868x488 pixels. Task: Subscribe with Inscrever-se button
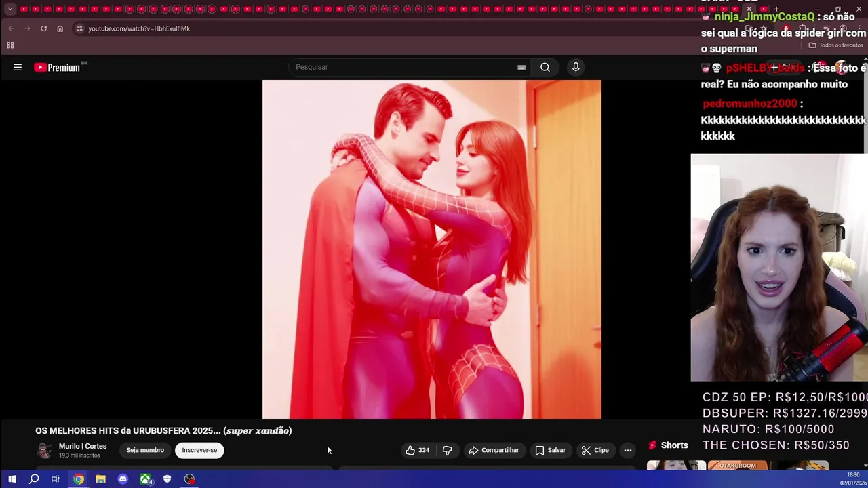tap(199, 450)
